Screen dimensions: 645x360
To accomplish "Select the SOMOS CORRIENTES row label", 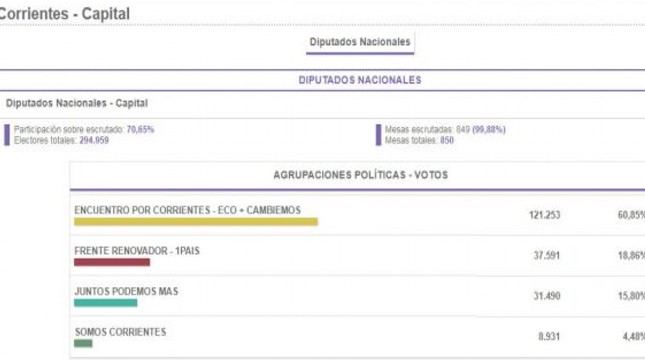I will (121, 332).
